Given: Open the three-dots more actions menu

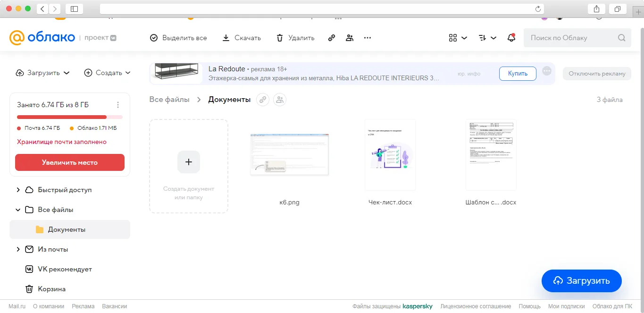Looking at the screenshot, I should click(x=368, y=38).
